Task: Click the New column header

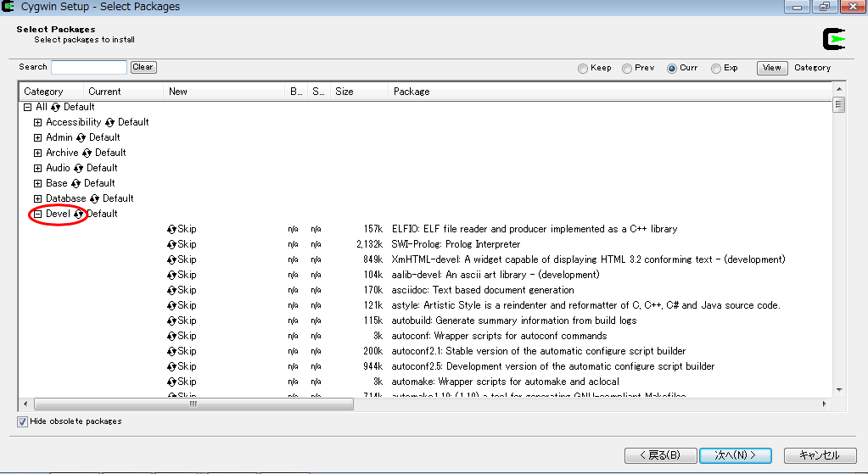Action: click(x=224, y=92)
